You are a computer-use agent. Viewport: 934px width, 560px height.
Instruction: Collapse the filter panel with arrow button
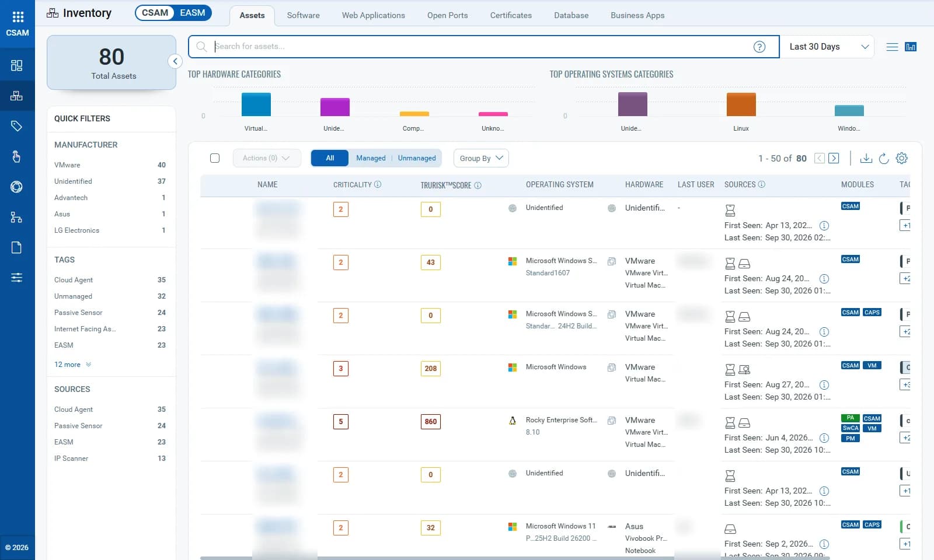pos(175,61)
